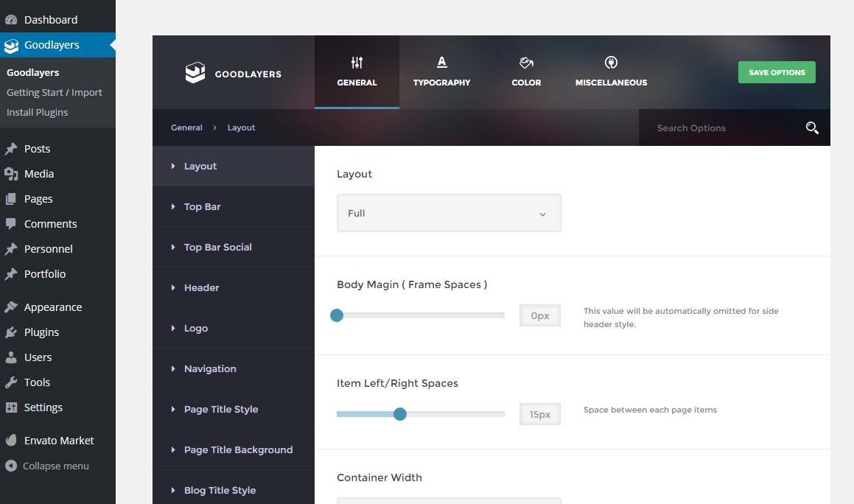Open Appearance in the admin menu
The width and height of the screenshot is (854, 504).
pos(52,307)
